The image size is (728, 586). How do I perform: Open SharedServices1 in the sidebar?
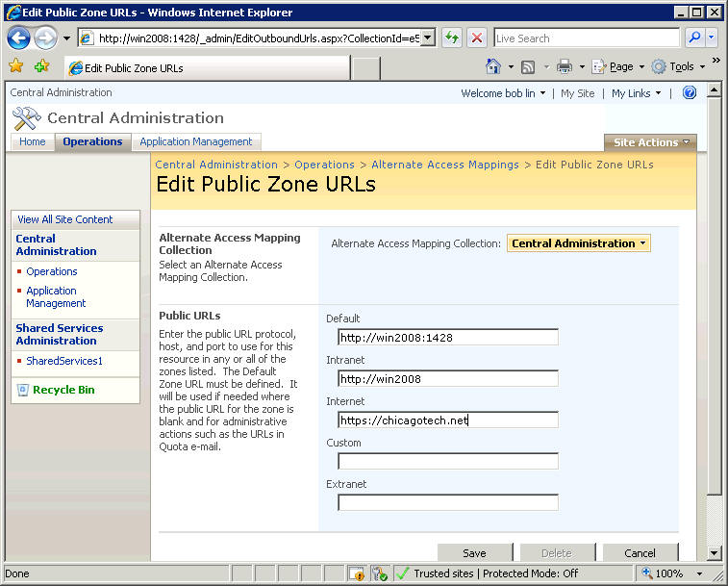click(64, 361)
